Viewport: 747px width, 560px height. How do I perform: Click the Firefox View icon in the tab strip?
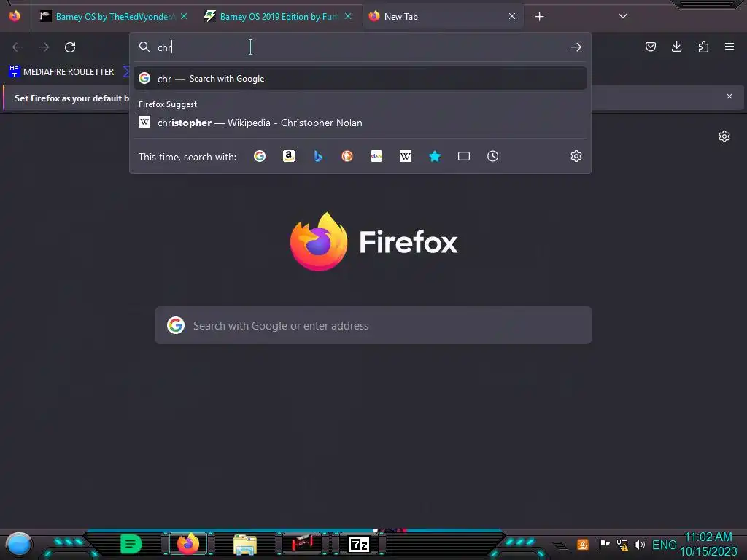coord(15,16)
